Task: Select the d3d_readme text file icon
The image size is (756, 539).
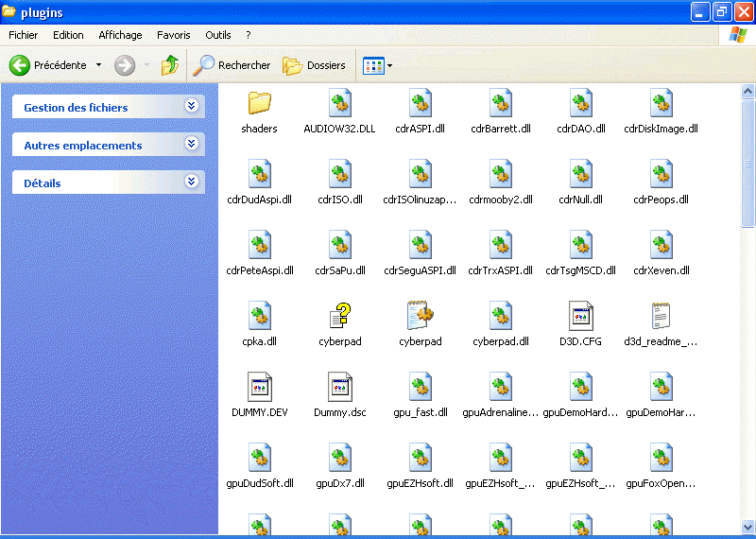Action: point(661,316)
